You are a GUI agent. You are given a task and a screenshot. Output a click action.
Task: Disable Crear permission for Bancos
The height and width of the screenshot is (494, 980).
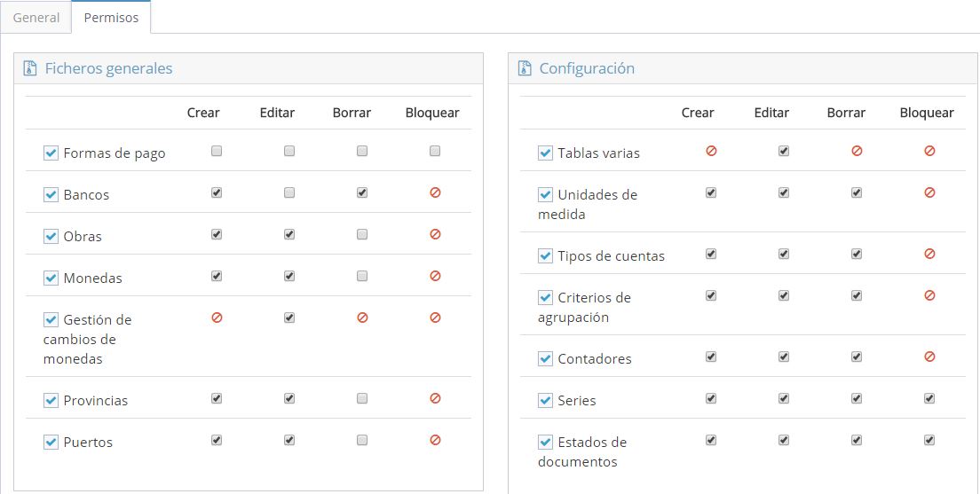click(217, 192)
